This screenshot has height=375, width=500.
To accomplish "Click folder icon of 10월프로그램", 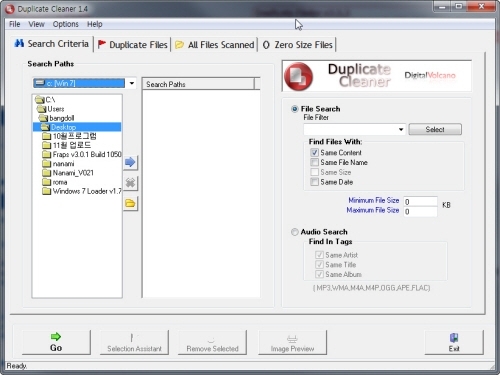I will 47,136.
